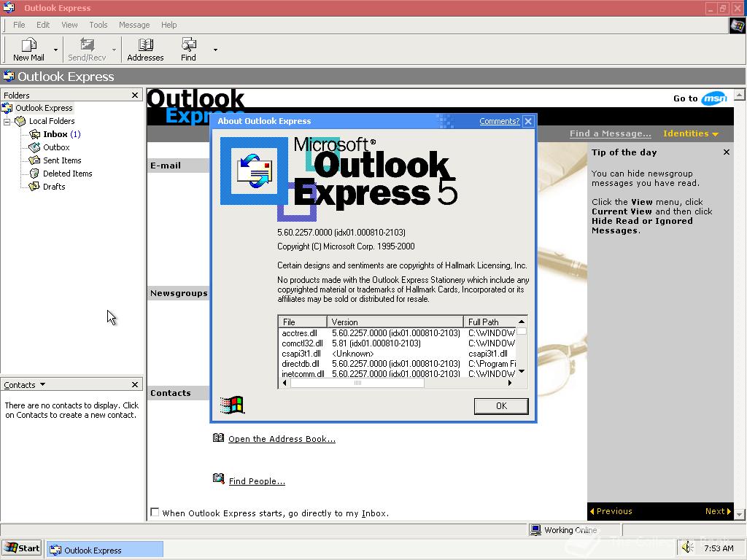Close the Contacts pane
This screenshot has width=747, height=560.
point(135,384)
